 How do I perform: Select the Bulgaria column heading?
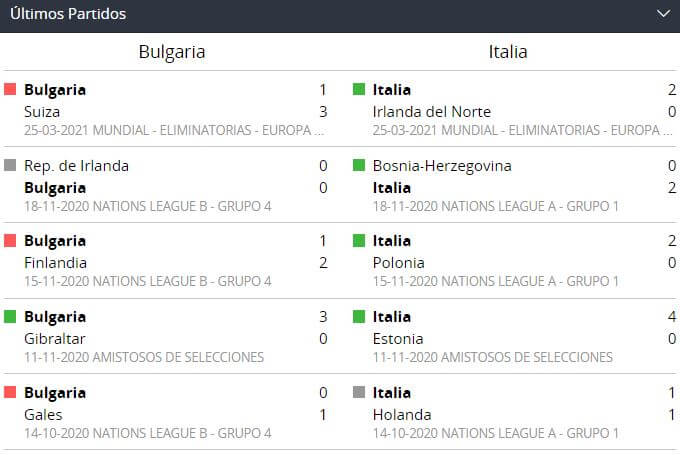point(172,51)
